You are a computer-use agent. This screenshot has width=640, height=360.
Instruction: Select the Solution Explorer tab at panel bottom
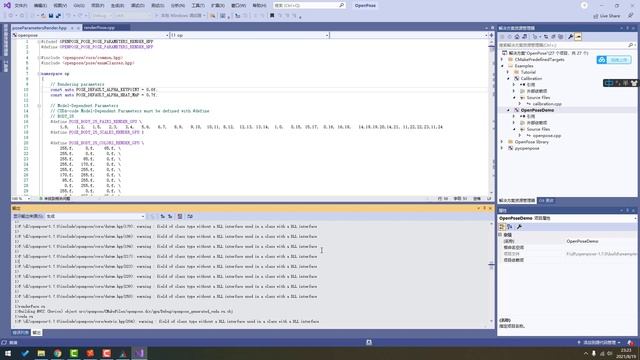[516, 201]
